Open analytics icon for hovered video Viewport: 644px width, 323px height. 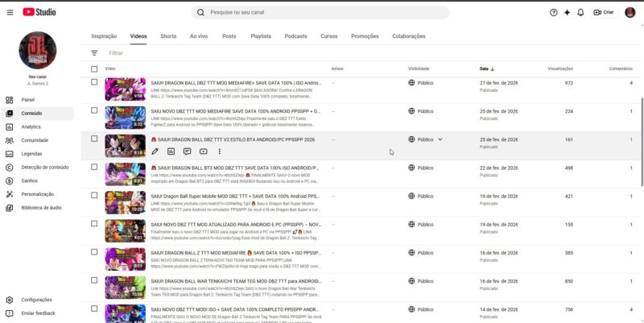[x=171, y=151]
